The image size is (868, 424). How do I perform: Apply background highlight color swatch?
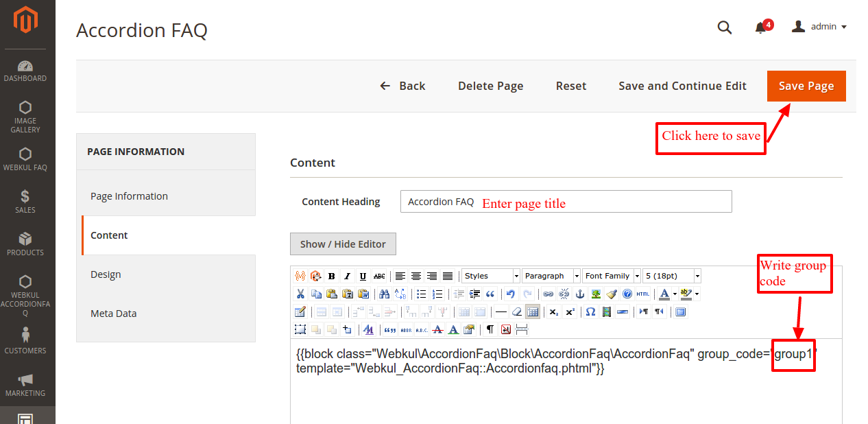pyautogui.click(x=686, y=294)
